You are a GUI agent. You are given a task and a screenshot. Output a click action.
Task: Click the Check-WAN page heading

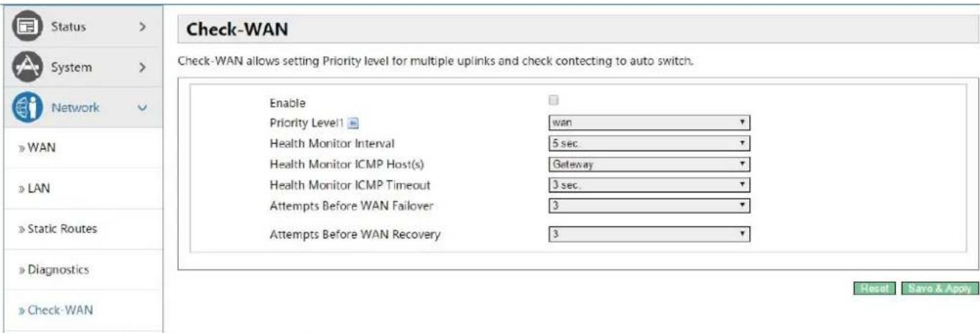236,30
